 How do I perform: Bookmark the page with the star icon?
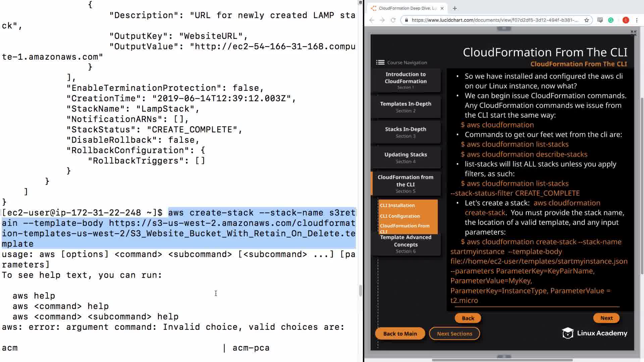(x=587, y=20)
